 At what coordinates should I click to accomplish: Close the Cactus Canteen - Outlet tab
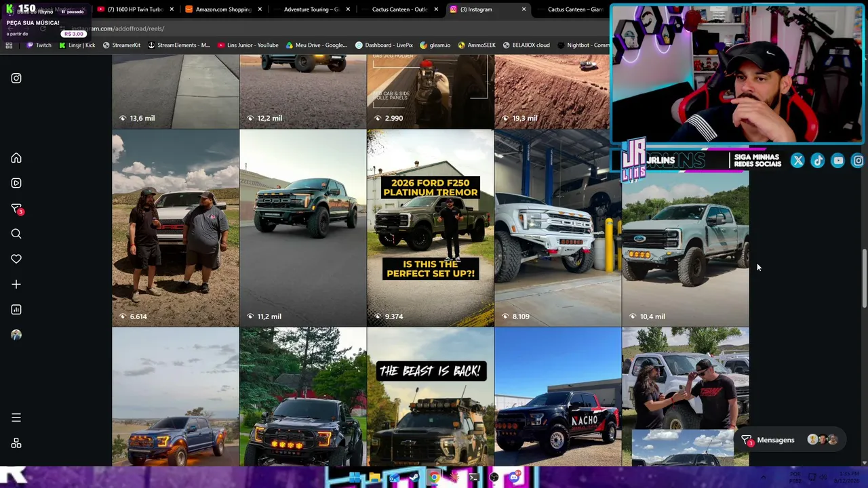pos(436,9)
